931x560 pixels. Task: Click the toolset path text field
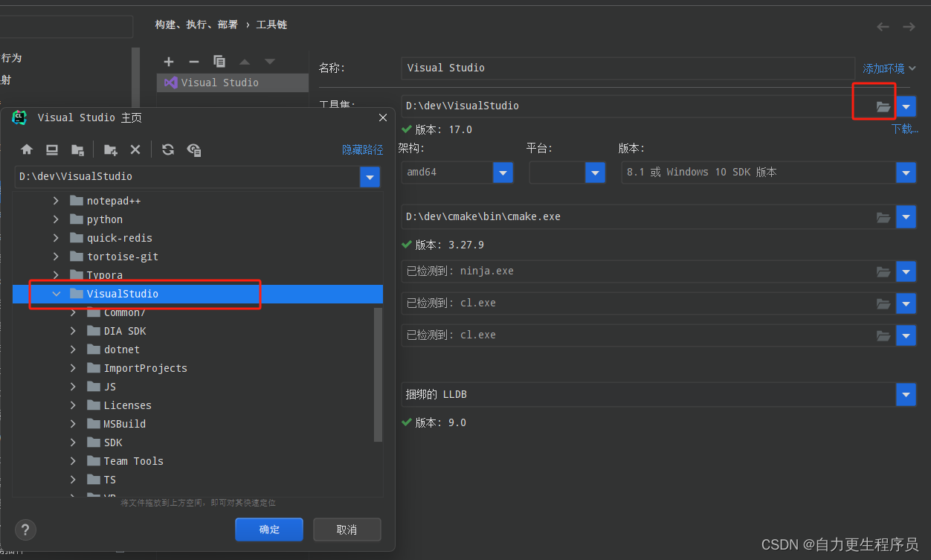[637, 106]
